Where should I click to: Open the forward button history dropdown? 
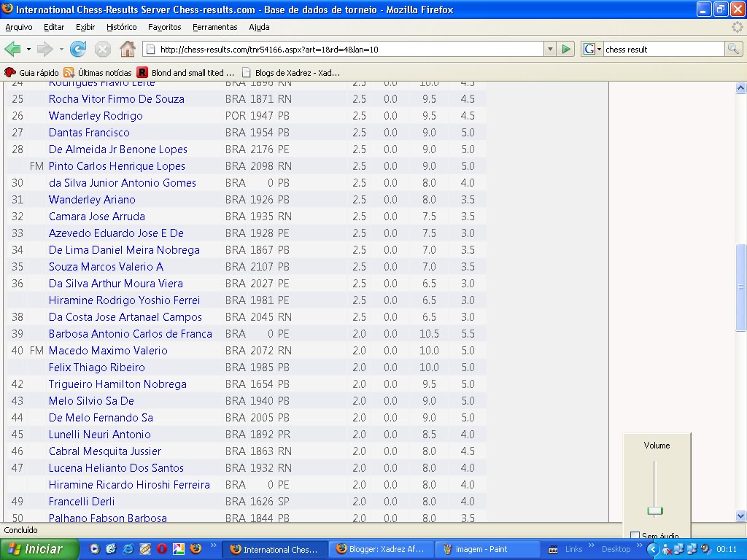[61, 49]
